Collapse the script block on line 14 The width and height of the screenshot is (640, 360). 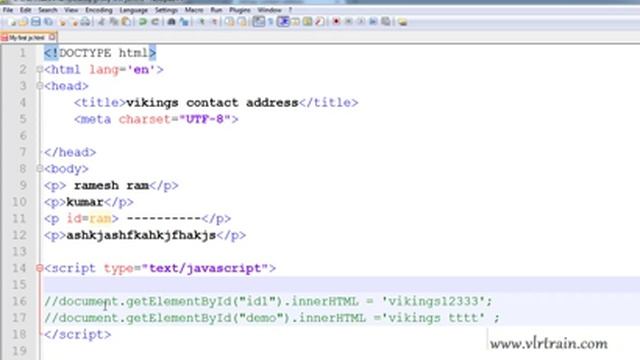[40, 268]
